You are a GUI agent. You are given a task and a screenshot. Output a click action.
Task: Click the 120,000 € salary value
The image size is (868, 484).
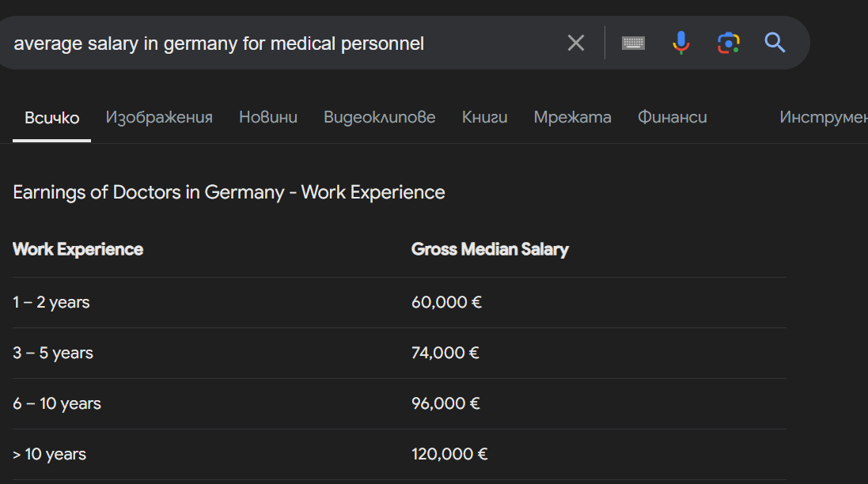tap(449, 454)
